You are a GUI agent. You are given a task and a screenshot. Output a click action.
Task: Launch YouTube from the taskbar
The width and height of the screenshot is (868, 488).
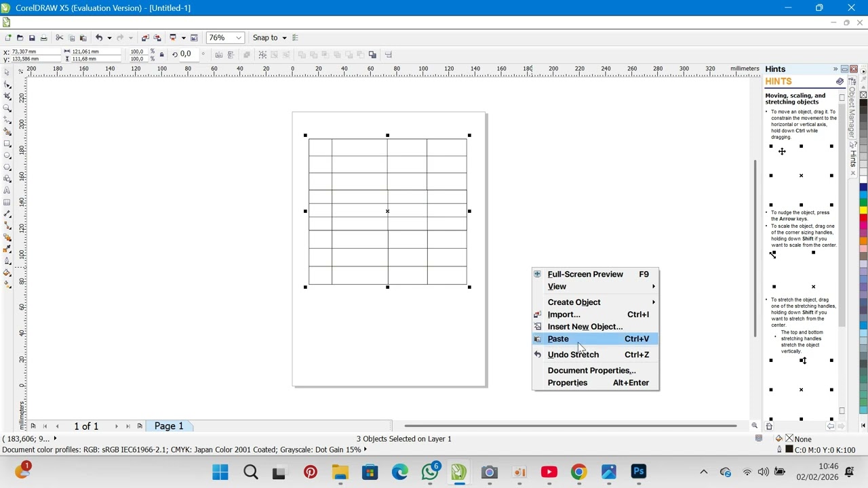549,472
